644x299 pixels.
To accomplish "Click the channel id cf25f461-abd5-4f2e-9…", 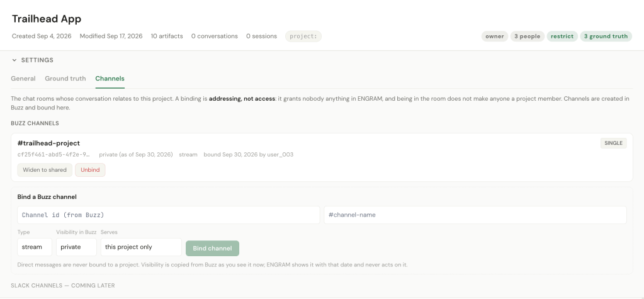I will click(54, 155).
